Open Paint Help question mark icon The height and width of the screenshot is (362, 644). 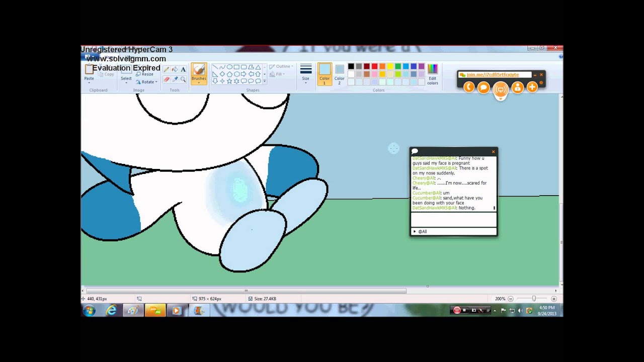(561, 56)
